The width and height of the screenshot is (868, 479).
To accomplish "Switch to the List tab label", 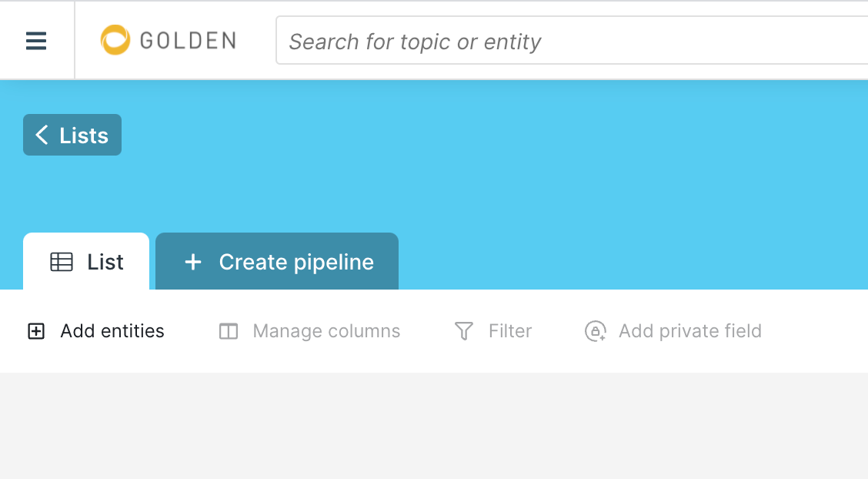I will 105,261.
